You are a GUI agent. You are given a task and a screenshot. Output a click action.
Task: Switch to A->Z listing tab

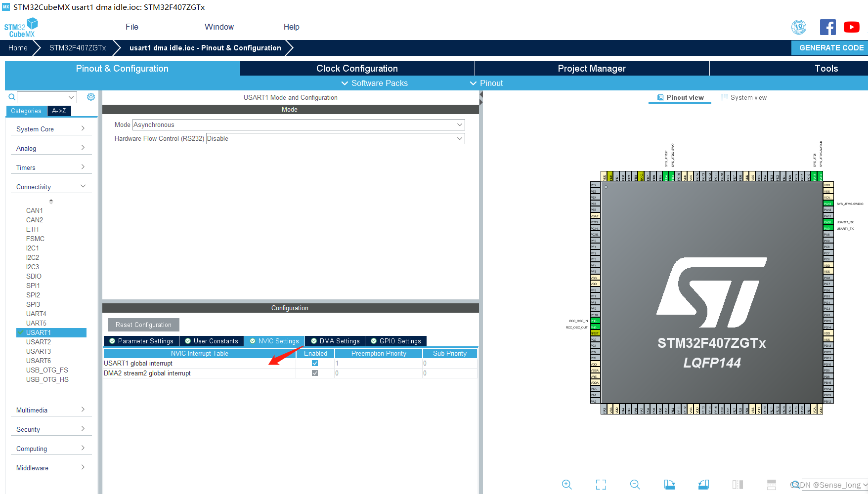pyautogui.click(x=59, y=111)
